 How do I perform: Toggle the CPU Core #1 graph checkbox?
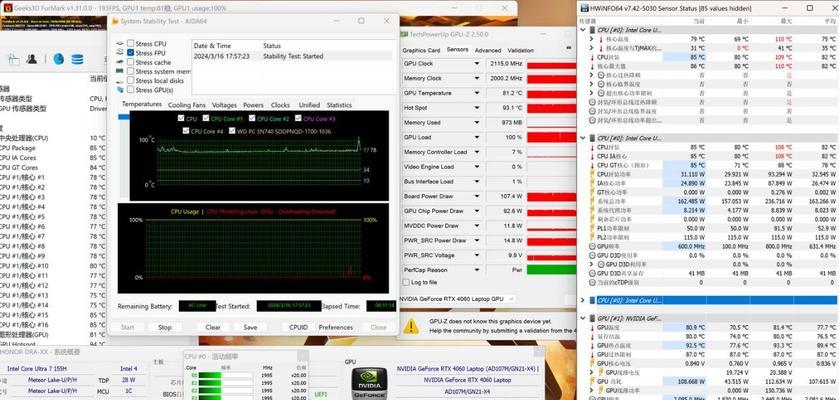(205, 119)
